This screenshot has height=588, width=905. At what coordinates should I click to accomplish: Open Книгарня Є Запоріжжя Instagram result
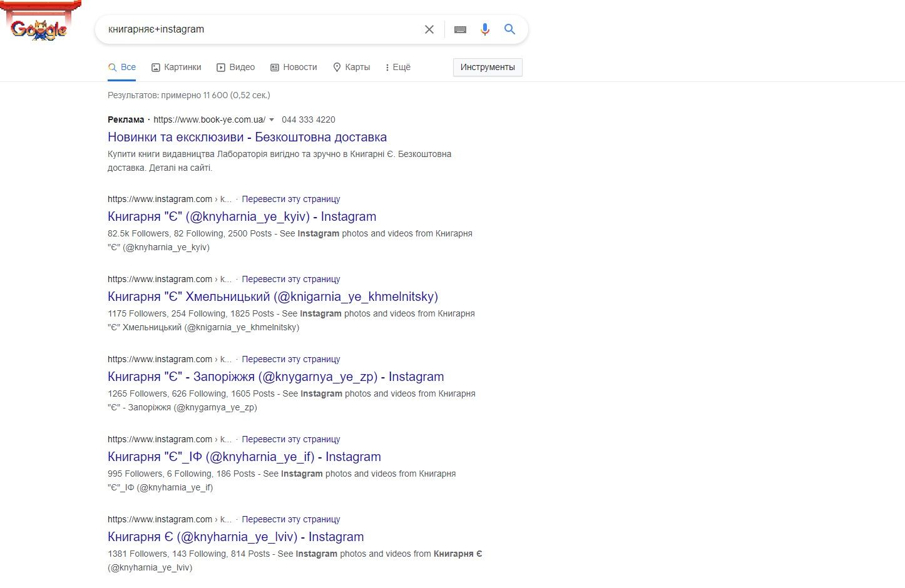pos(276,377)
